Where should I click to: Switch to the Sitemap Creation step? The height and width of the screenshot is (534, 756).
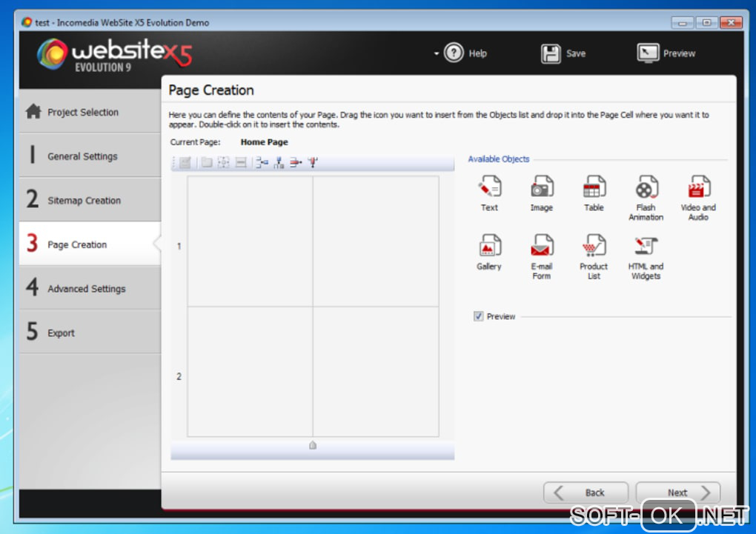pos(90,200)
